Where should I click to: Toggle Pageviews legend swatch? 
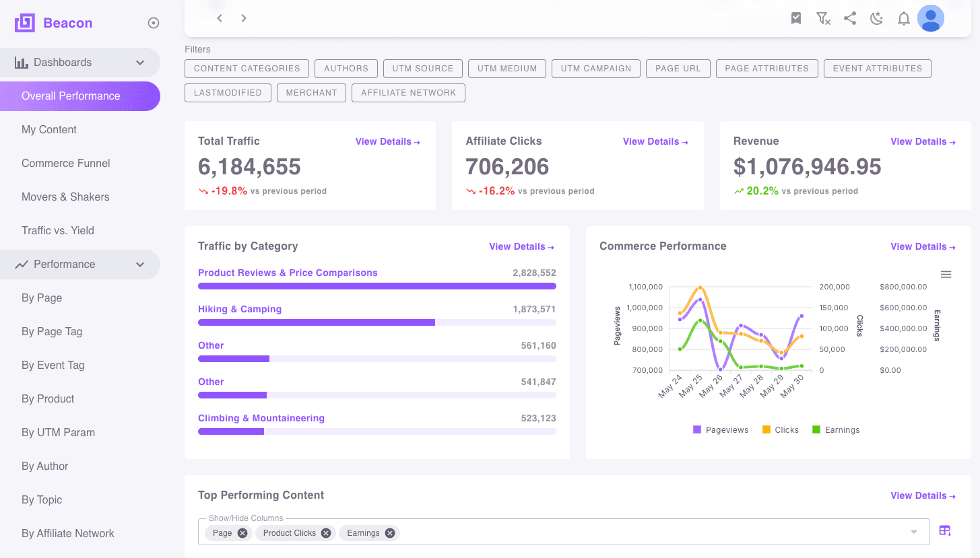pos(697,429)
